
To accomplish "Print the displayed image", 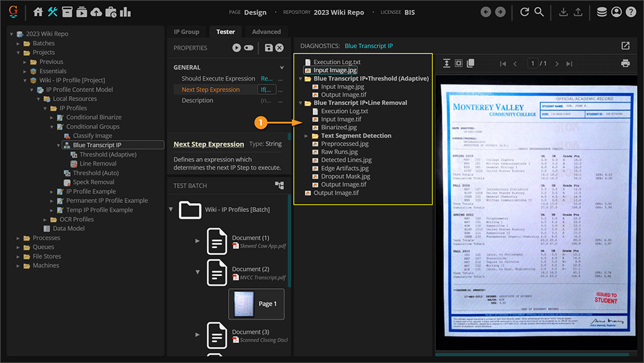I will [625, 63].
